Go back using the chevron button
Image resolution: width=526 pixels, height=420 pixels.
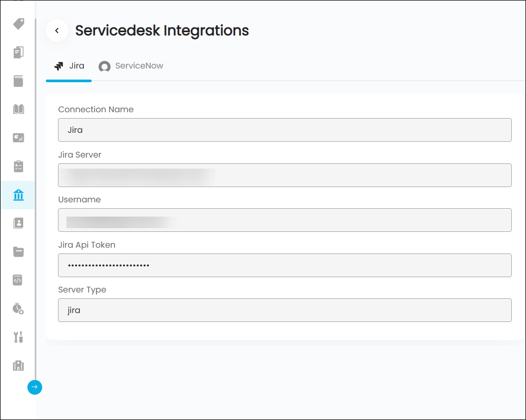pos(57,31)
